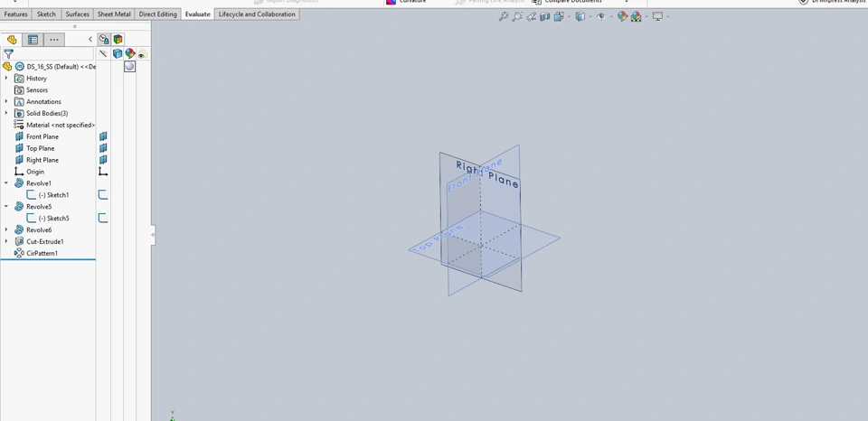Collapse the Revolve5 feature
The image size is (868, 421).
point(6,206)
